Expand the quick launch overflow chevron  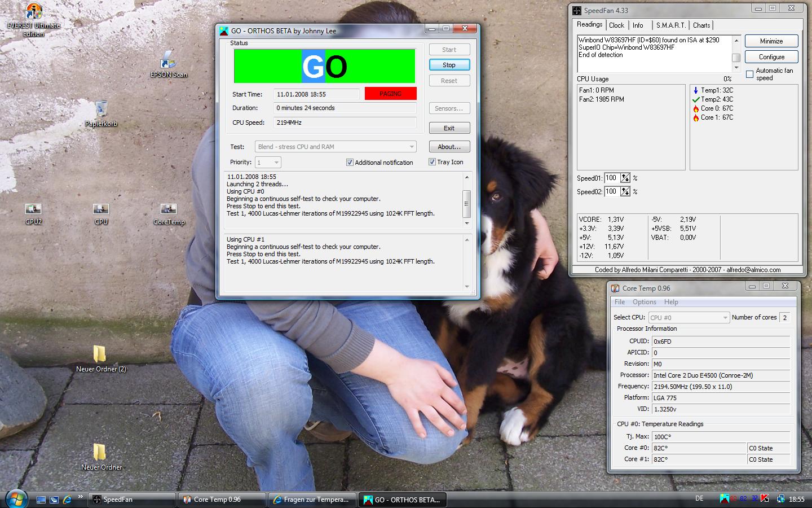click(x=81, y=497)
